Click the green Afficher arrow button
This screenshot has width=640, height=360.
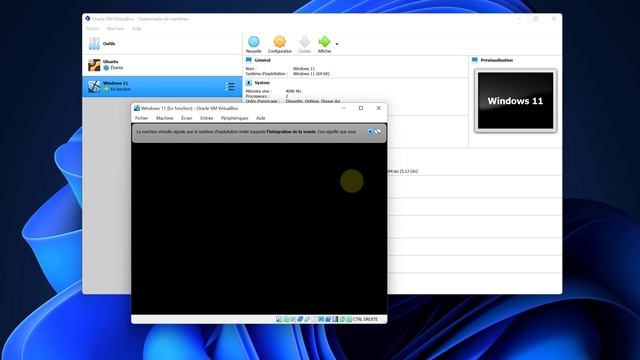pos(324,44)
